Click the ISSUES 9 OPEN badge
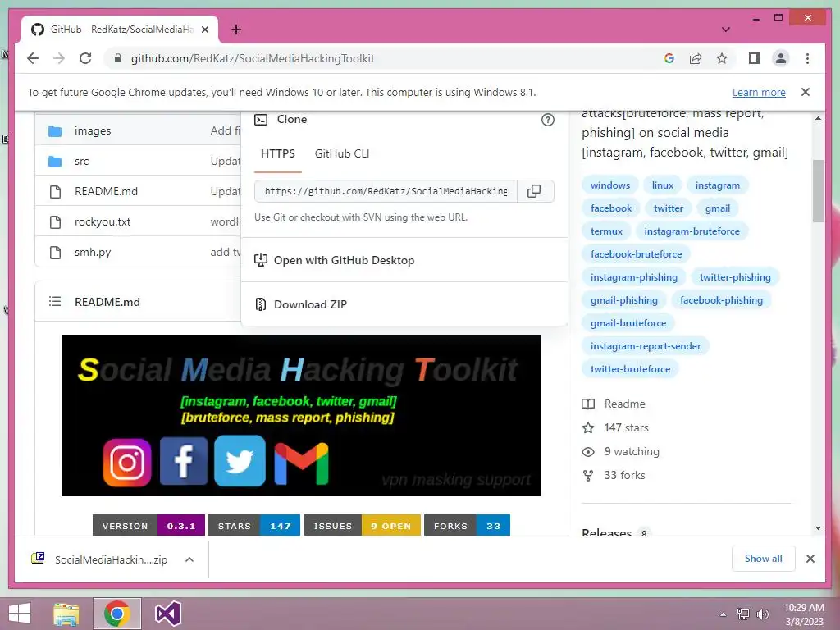The image size is (840, 630). coord(362,525)
